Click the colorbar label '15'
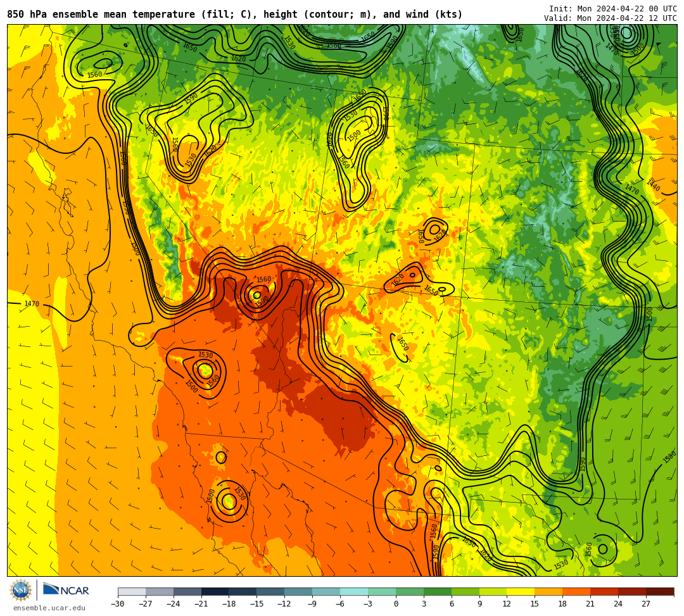684x616 pixels. point(535,604)
